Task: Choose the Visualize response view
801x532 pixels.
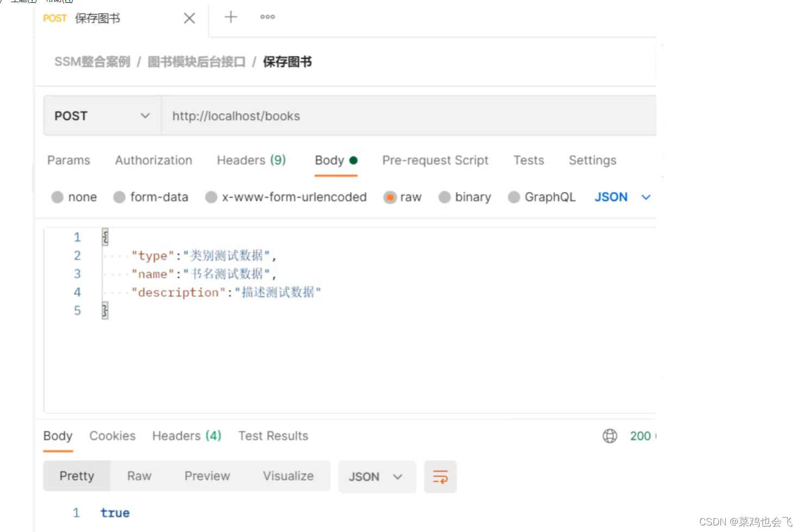Action: (288, 477)
